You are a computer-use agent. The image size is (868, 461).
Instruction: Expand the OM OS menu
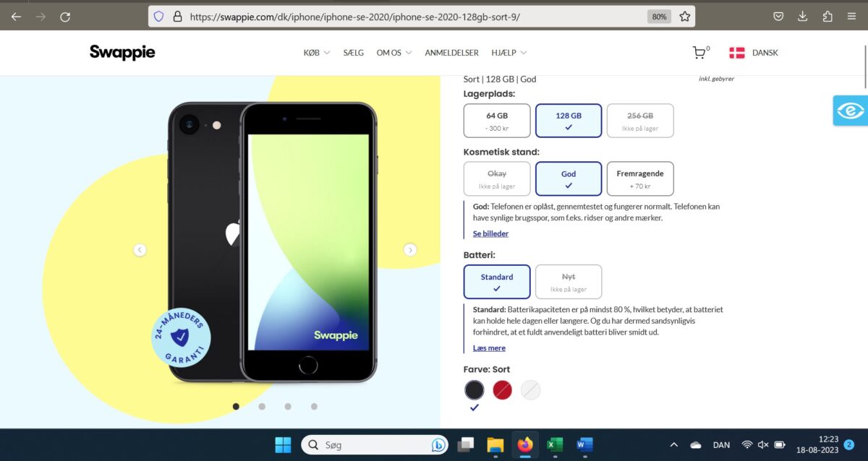coord(394,53)
